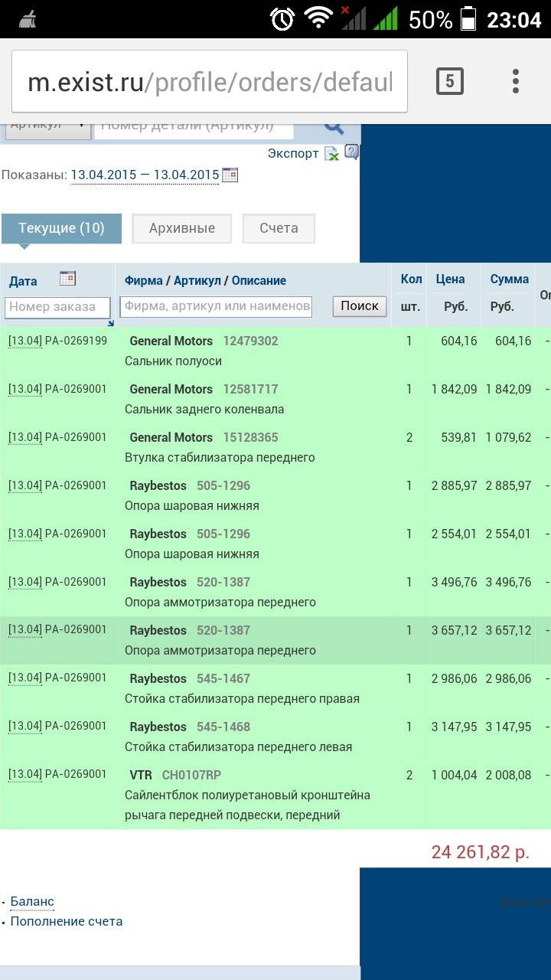Open the Баланс link
The width and height of the screenshot is (551, 980).
(x=32, y=901)
